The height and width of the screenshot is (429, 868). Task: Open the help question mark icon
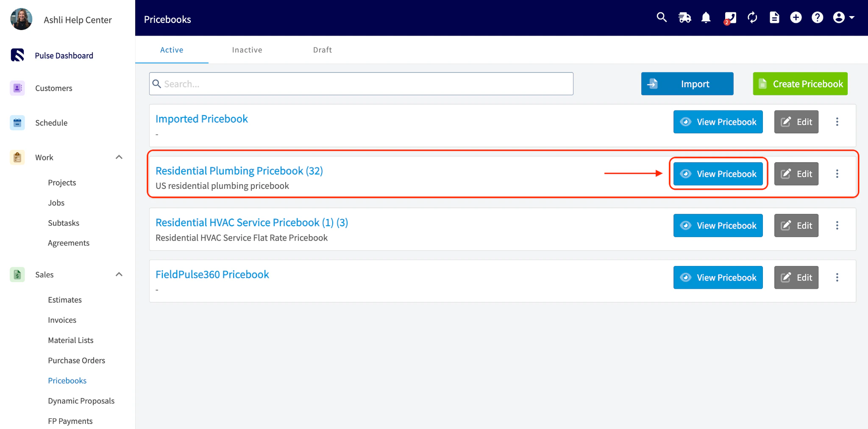(x=818, y=17)
